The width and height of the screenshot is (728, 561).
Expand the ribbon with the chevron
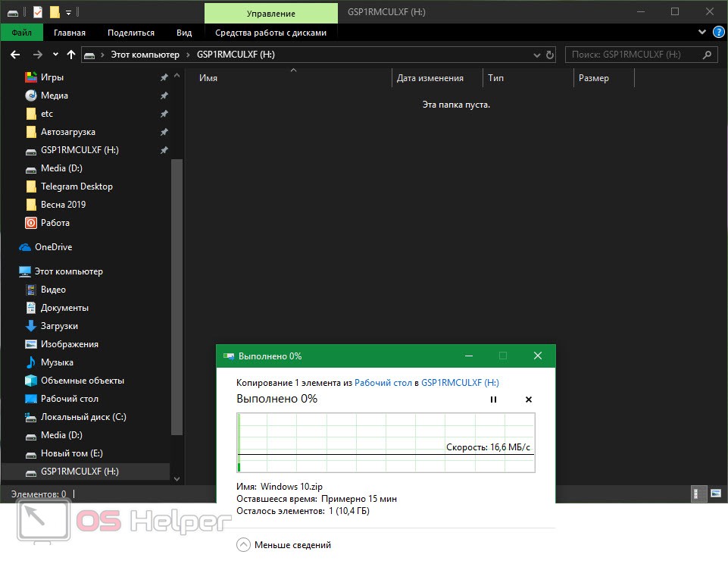pos(701,33)
